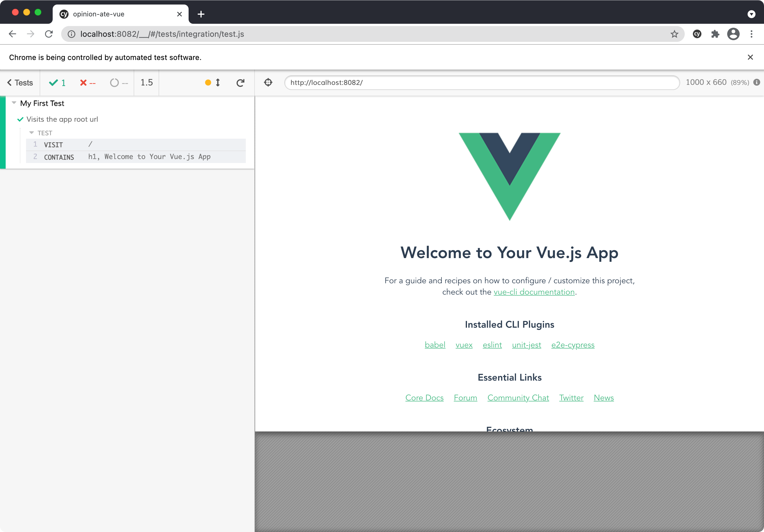The height and width of the screenshot is (532, 764).
Task: Open the Cypress extension icon in the Chrome toolbar
Action: 697,34
